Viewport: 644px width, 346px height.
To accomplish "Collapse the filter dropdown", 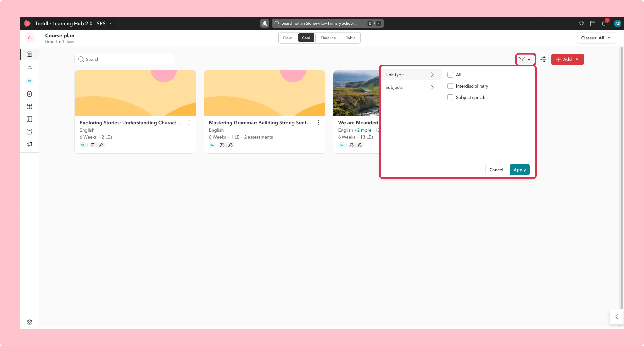I will click(x=525, y=59).
